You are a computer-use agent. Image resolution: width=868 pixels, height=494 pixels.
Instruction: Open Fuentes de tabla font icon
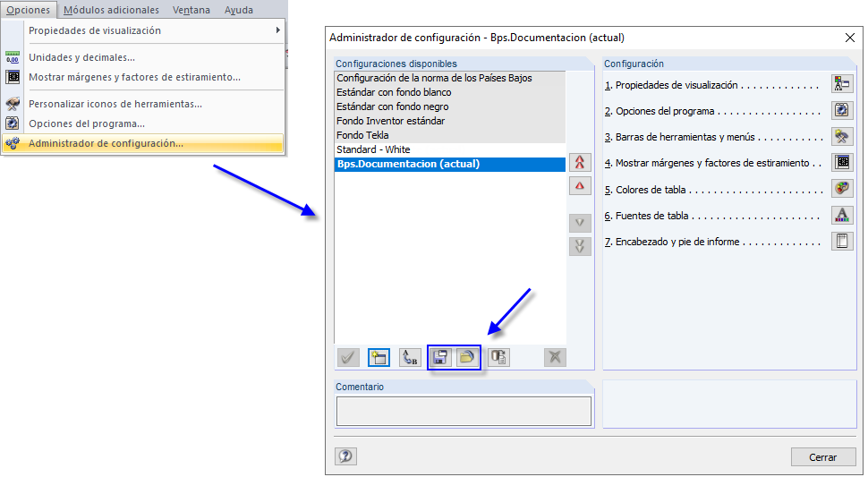[842, 215]
